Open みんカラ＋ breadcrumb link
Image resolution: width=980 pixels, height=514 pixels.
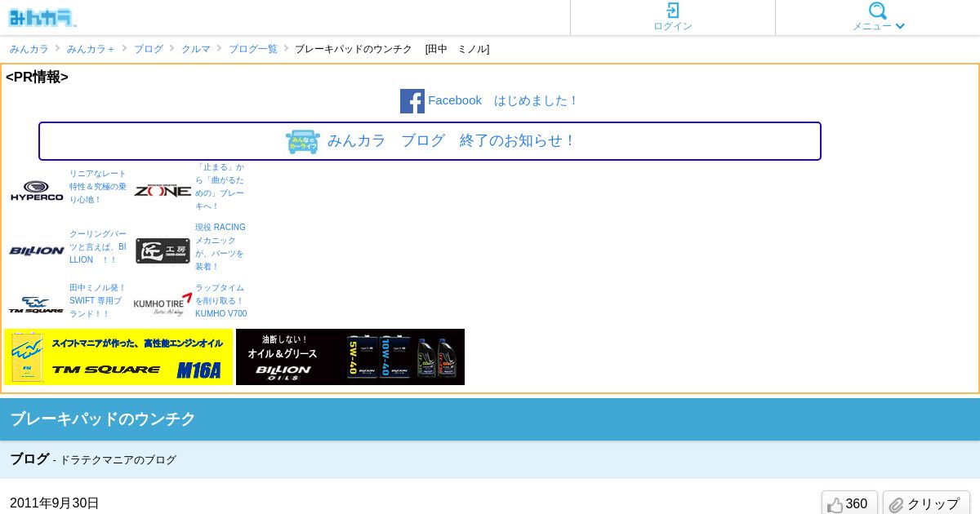[91, 49]
